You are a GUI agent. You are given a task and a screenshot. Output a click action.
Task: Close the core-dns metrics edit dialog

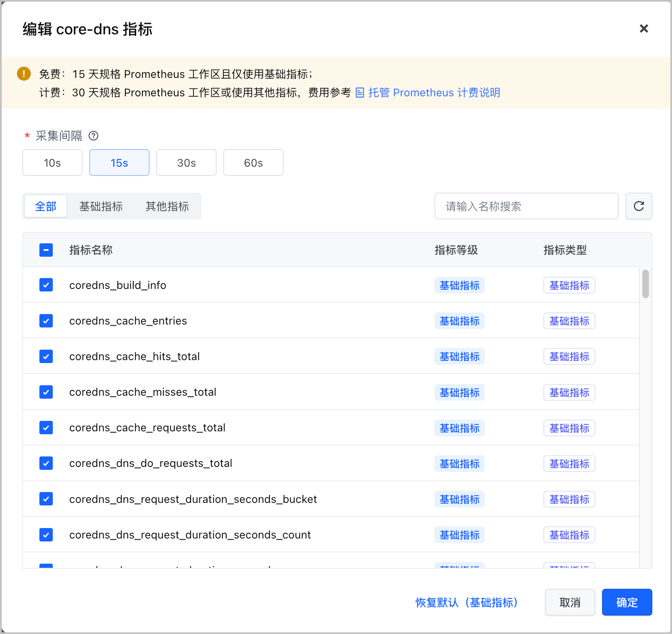pos(644,28)
